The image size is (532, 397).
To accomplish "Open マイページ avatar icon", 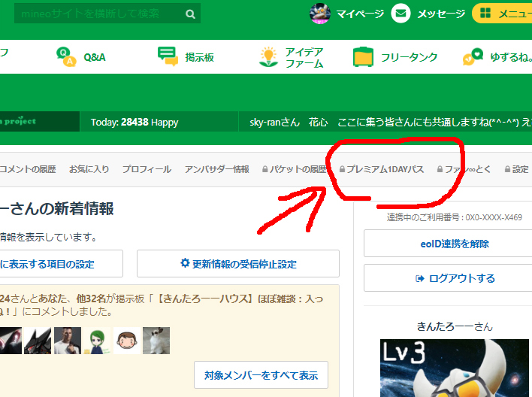I will coord(320,14).
